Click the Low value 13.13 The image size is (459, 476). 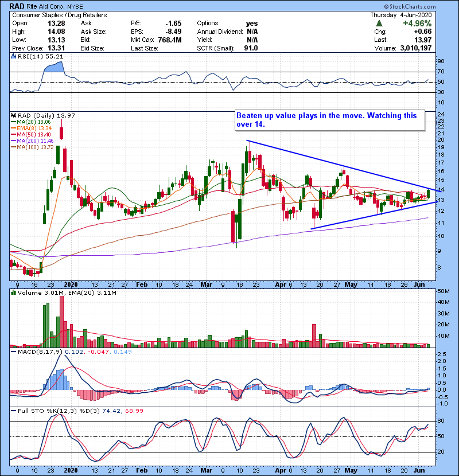[56, 40]
